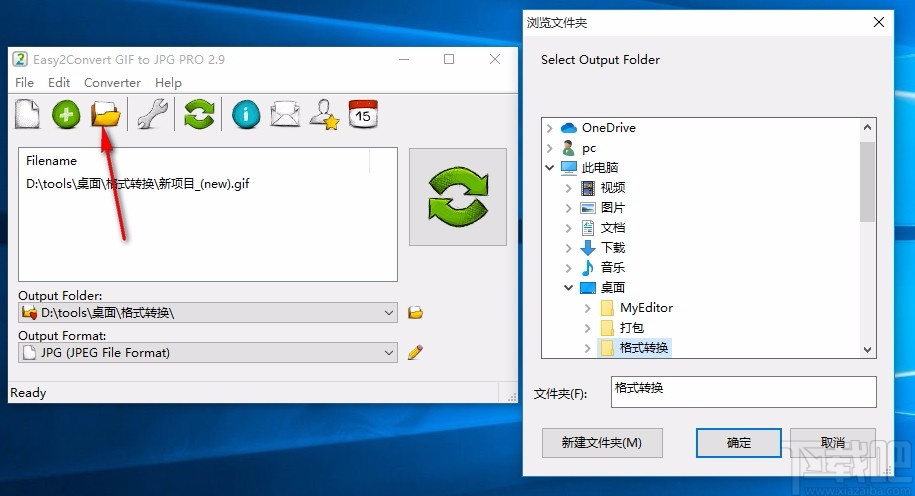915x496 pixels.
Task: Expand the pc user tree node
Action: pos(550,148)
